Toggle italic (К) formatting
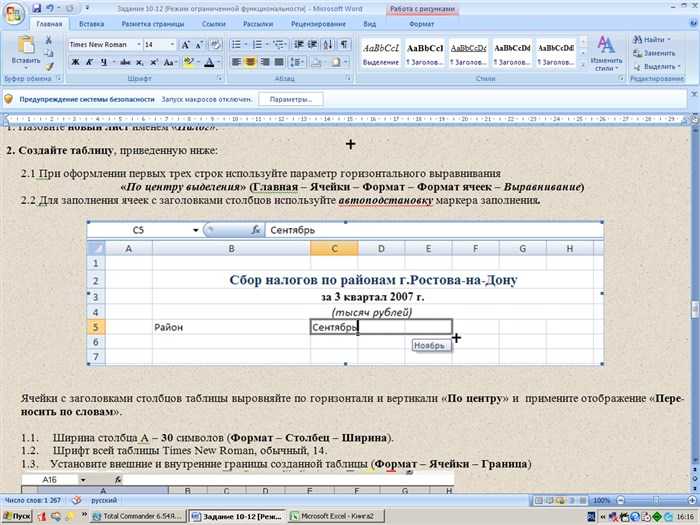Viewport: 700px width, 525px height. (x=89, y=62)
